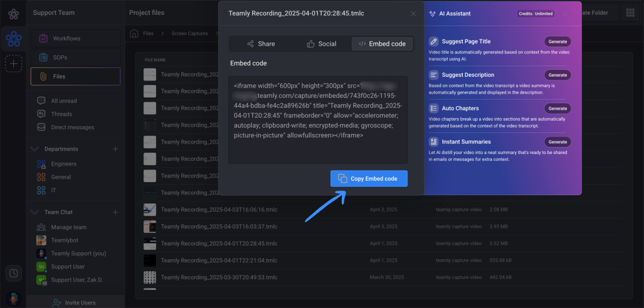Image resolution: width=644 pixels, height=308 pixels.
Task: Generate Suggest Description
Action: click(x=557, y=75)
